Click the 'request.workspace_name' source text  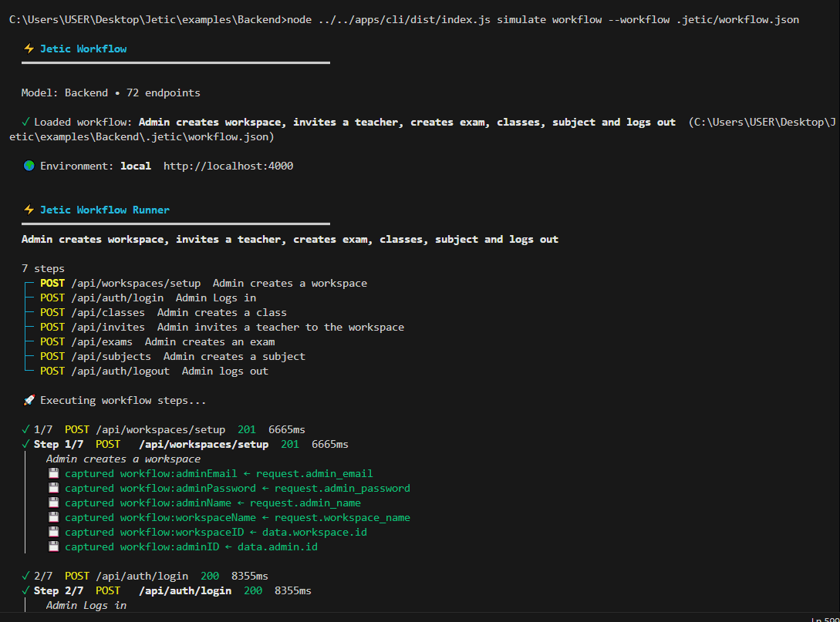(342, 517)
